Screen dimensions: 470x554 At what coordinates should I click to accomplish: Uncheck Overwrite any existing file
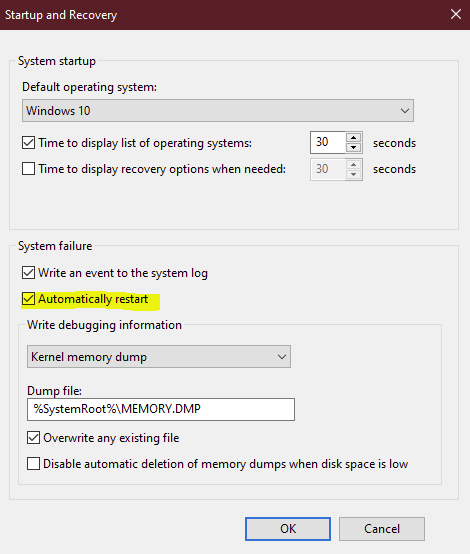pos(33,438)
